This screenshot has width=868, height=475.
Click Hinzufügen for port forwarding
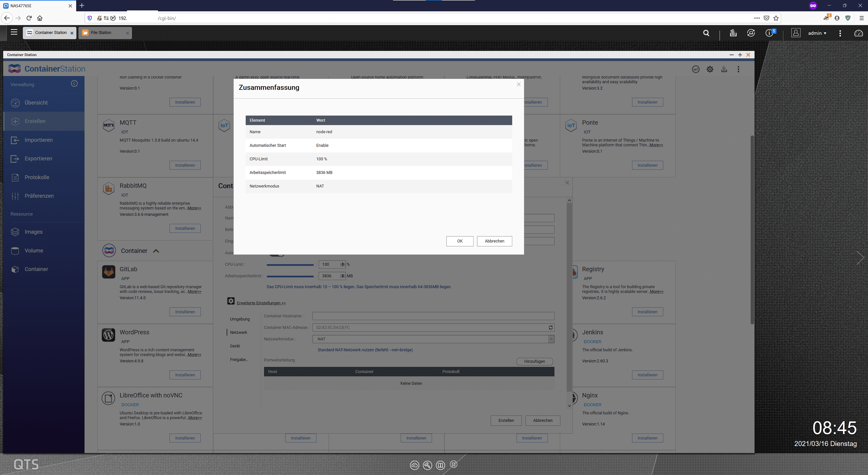[x=534, y=361]
